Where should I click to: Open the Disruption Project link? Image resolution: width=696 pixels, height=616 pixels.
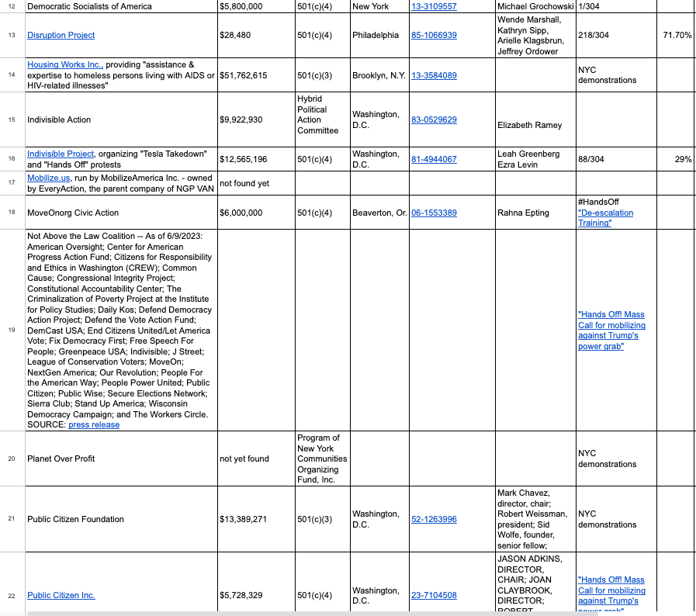click(x=61, y=35)
